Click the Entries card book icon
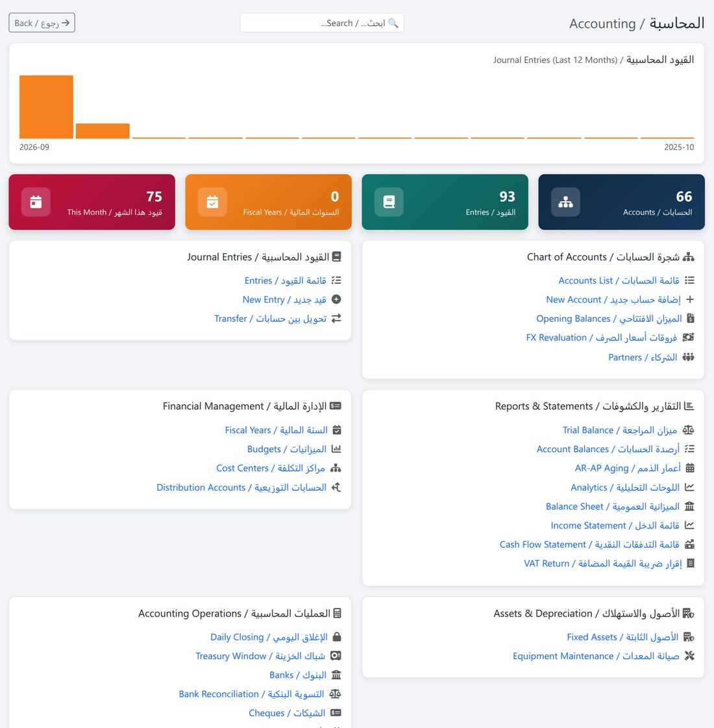This screenshot has width=714, height=728. (389, 202)
